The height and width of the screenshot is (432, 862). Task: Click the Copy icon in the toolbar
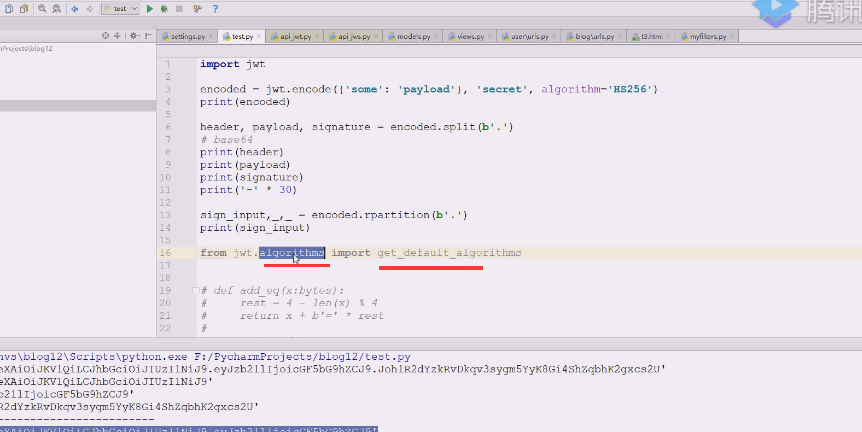[x=9, y=9]
